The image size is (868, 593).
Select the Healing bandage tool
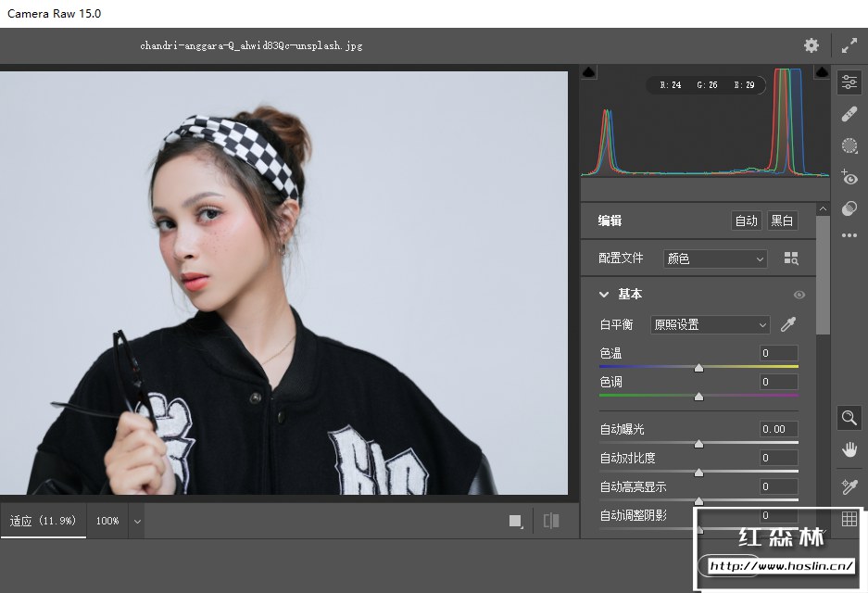(x=849, y=114)
